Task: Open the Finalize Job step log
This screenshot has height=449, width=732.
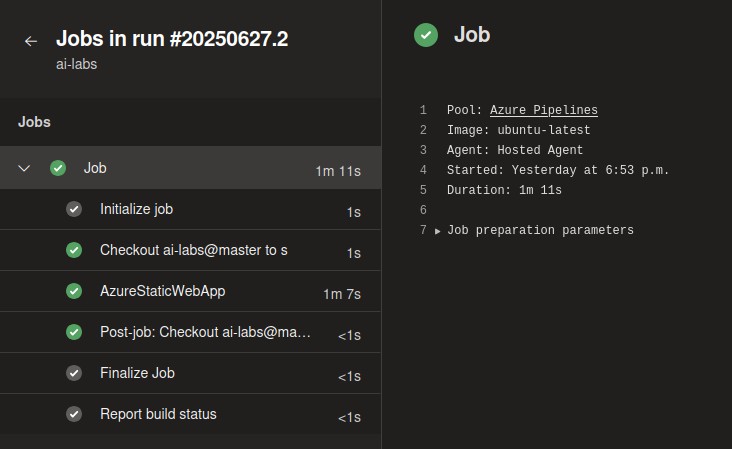Action: pos(190,373)
